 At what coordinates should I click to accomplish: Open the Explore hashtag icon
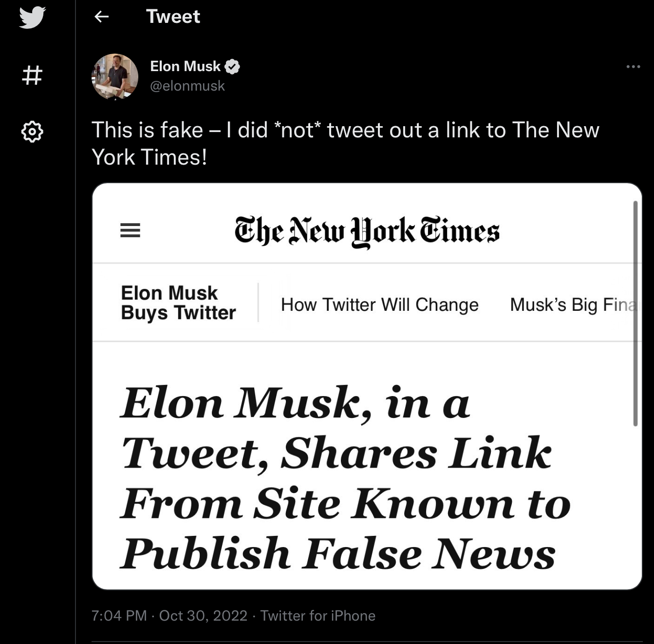(32, 76)
